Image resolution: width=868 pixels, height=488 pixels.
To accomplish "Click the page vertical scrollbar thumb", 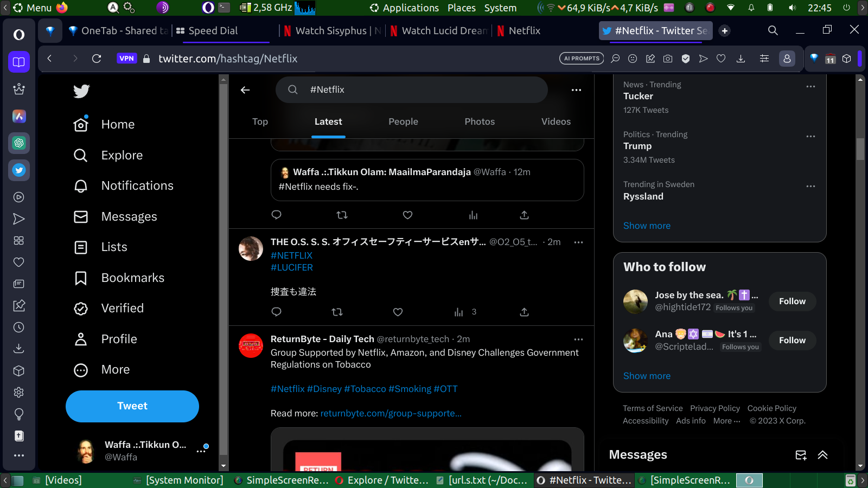I will [860, 149].
